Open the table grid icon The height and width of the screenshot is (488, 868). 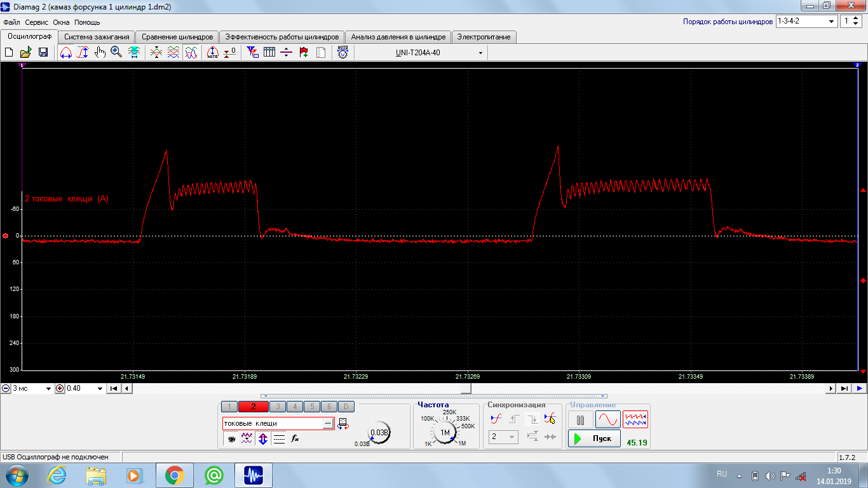(269, 53)
